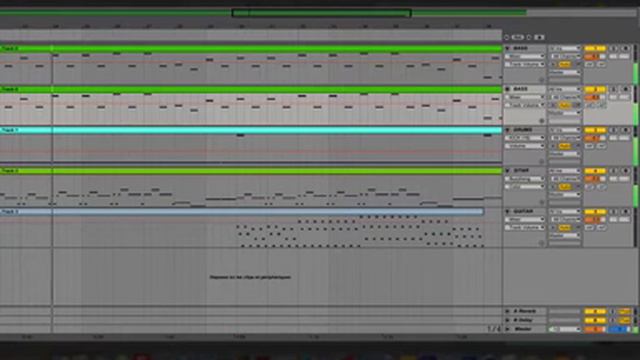Adjust the blue cue volume field on Master
This screenshot has height=360, width=640.
pos(620,329)
